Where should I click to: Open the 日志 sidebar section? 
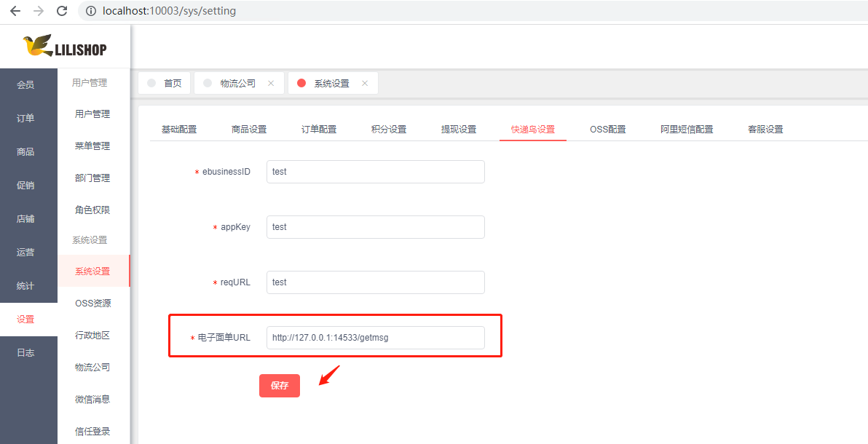(29, 353)
